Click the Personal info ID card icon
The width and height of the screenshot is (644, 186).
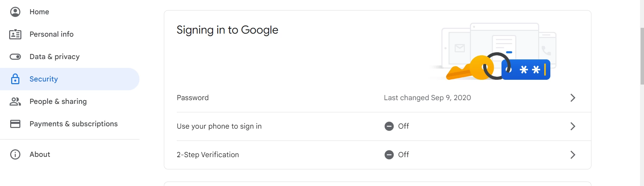(x=15, y=34)
